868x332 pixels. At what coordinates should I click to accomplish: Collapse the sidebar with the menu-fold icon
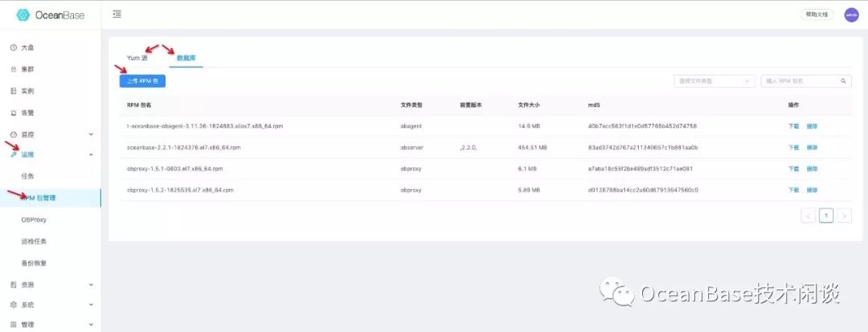[117, 14]
